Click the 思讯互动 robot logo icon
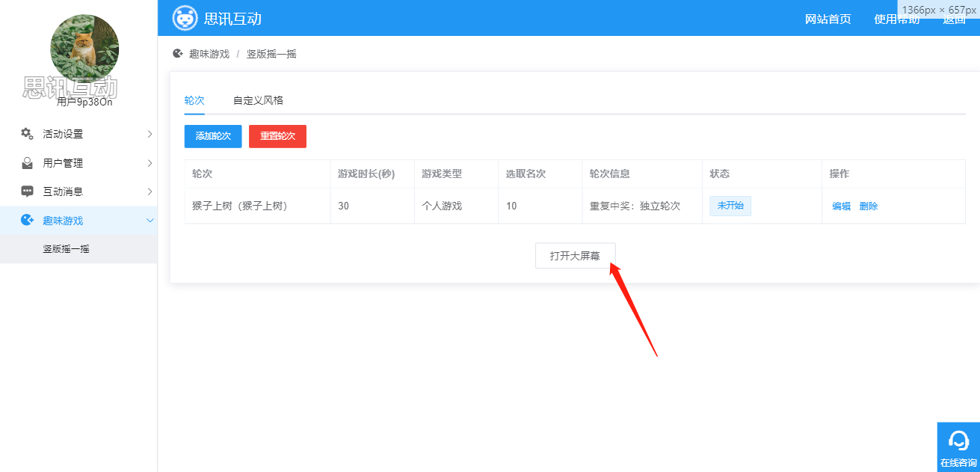 tap(185, 18)
